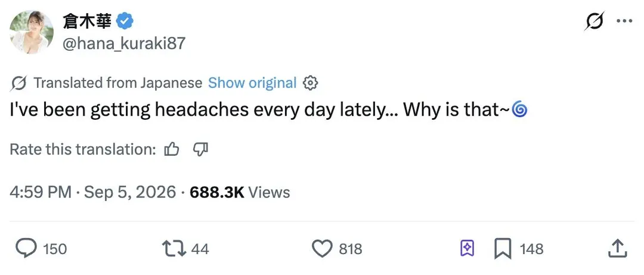Click the Grok icon at top right
The height and width of the screenshot is (275, 644).
[595, 20]
